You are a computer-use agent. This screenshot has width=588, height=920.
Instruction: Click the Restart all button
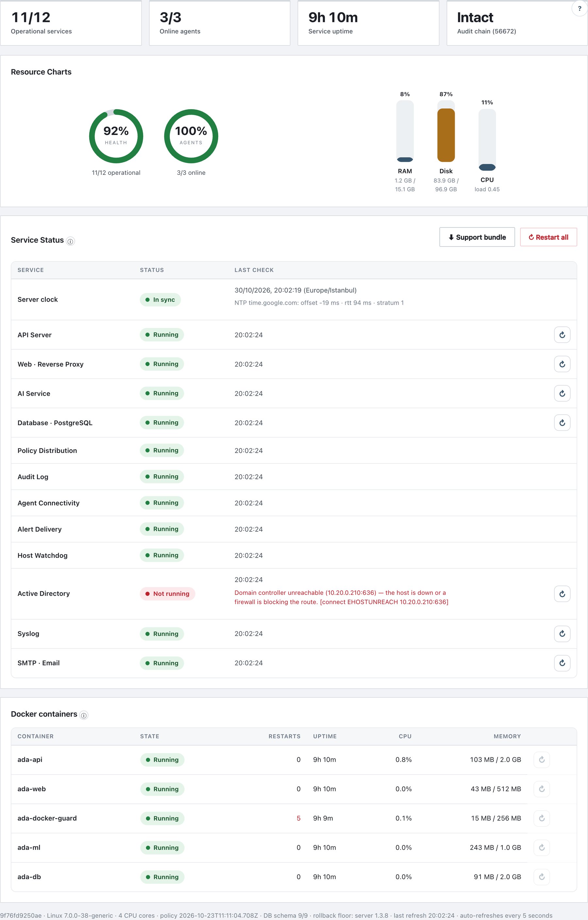pos(548,237)
